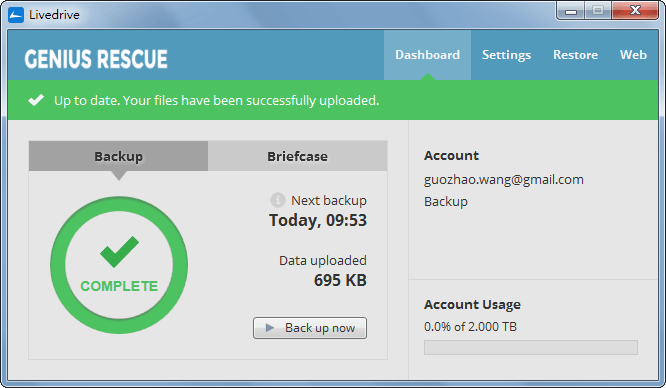Switch to the Restore tab
Image resolution: width=666 pixels, height=388 pixels.
click(x=575, y=55)
